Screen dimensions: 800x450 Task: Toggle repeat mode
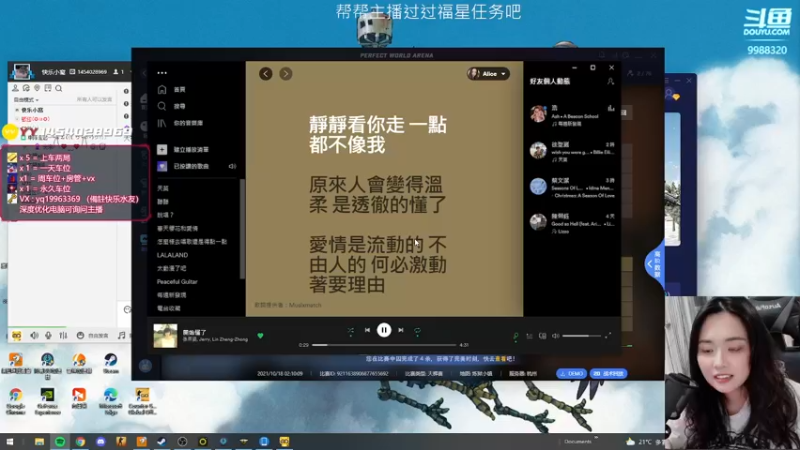(x=417, y=331)
